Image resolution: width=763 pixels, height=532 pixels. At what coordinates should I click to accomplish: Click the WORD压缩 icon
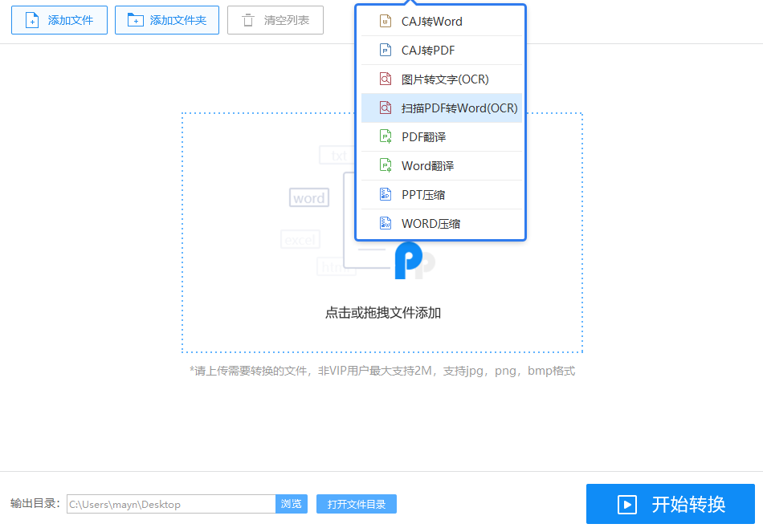point(386,224)
